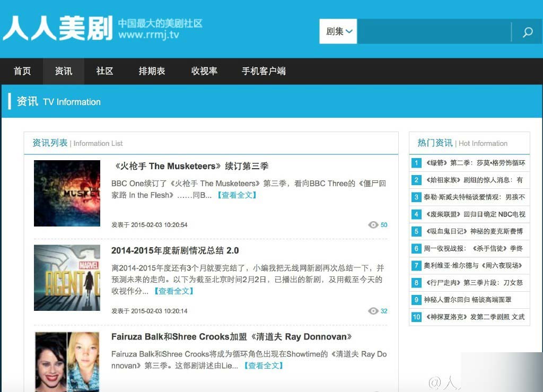The width and height of the screenshot is (543, 392).
Task: Open the Fairuza Balk article thumbnail
Action: [x=67, y=362]
